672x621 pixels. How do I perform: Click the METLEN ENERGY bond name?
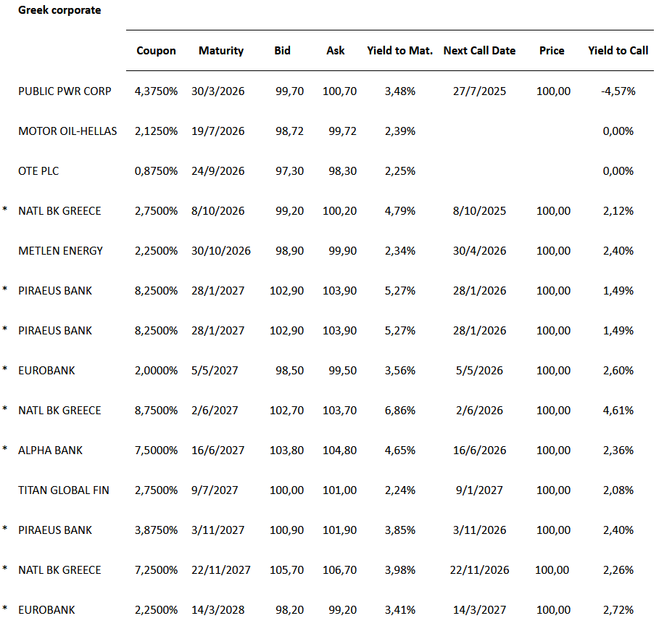click(61, 251)
